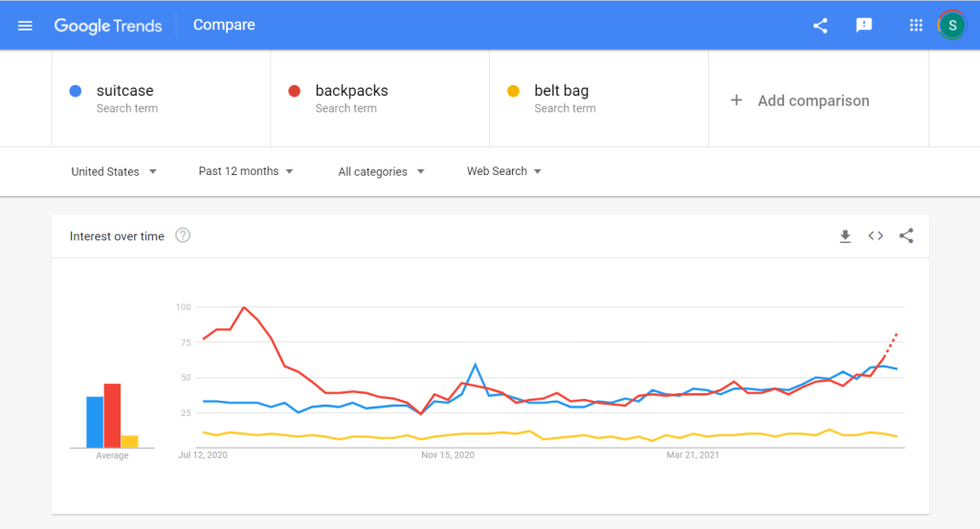Click the suitcase spike near Nov 2020
980x529 pixels.
tap(476, 364)
